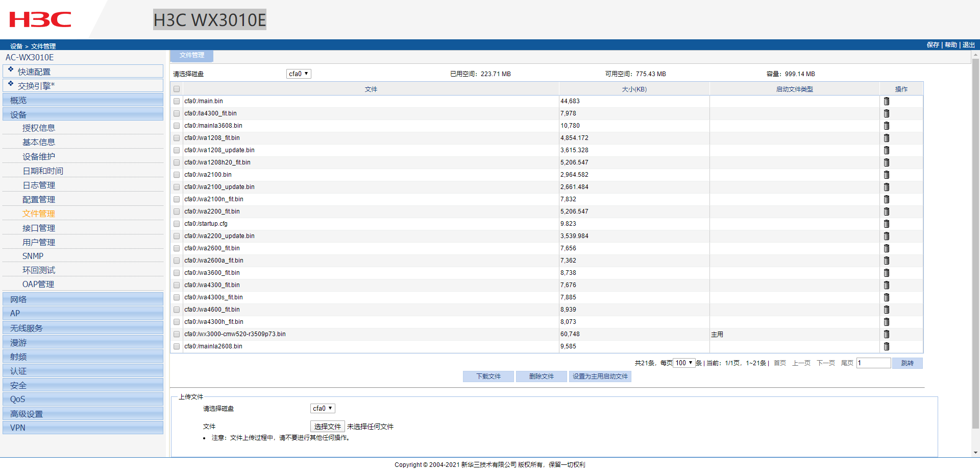The image size is (980, 471).
Task: Click trash icon for mainla2608.bin
Action: click(887, 346)
